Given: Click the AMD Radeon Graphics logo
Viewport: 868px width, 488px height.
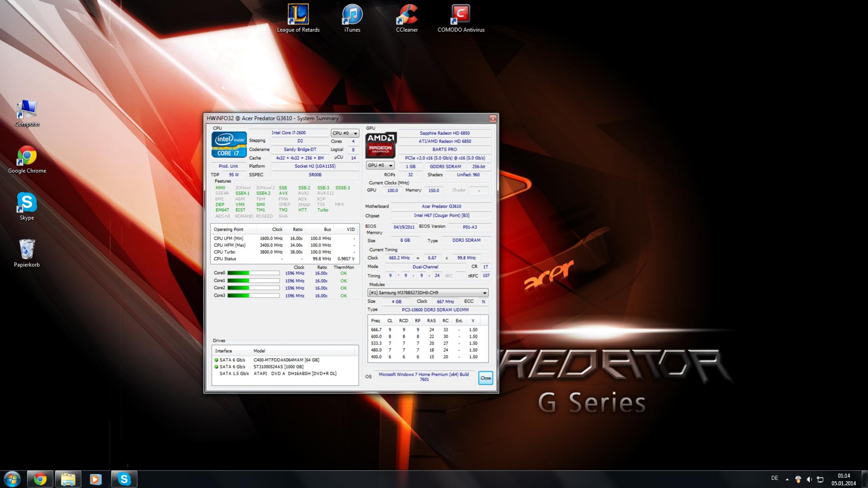Looking at the screenshot, I should click(x=381, y=145).
